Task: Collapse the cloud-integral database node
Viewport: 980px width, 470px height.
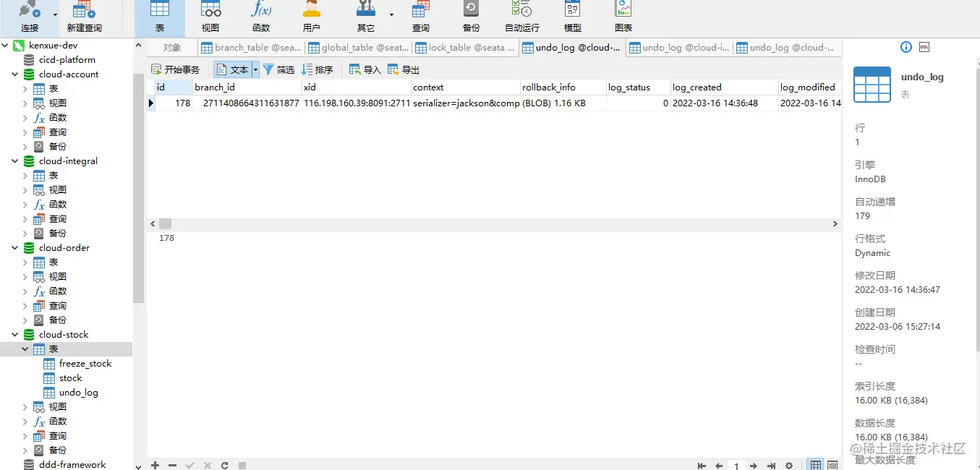Action: (x=15, y=161)
